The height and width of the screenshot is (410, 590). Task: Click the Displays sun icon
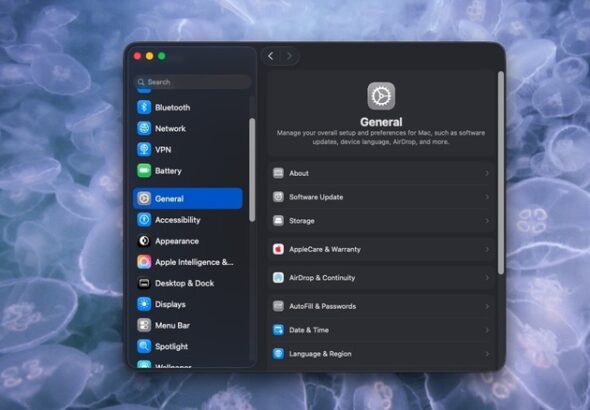pyautogui.click(x=144, y=304)
